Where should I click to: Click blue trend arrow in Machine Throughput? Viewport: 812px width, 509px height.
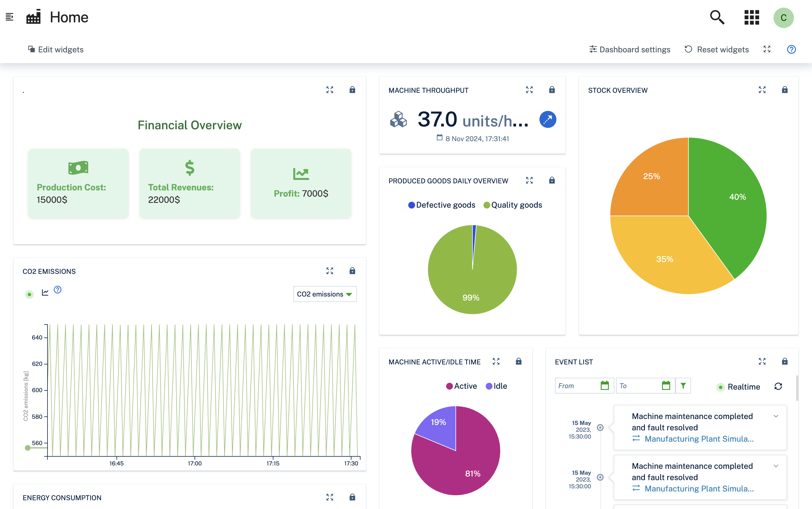[x=548, y=119]
